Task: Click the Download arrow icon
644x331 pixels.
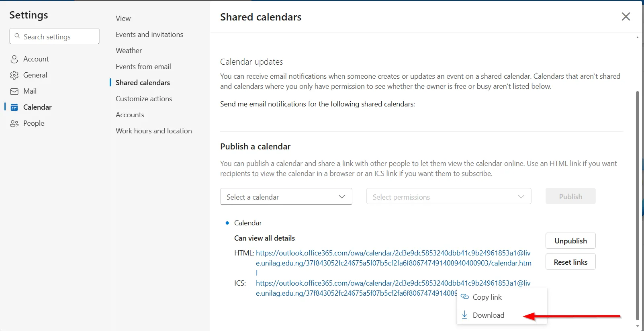Action: pos(464,315)
